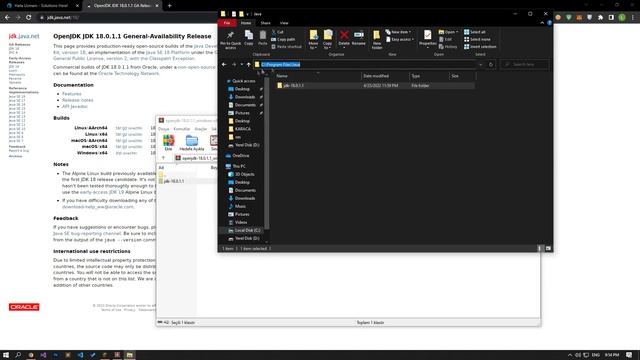Click Pin to Quick access in Explorer ribbon
This screenshot has height=360, width=640.
tap(230, 40)
